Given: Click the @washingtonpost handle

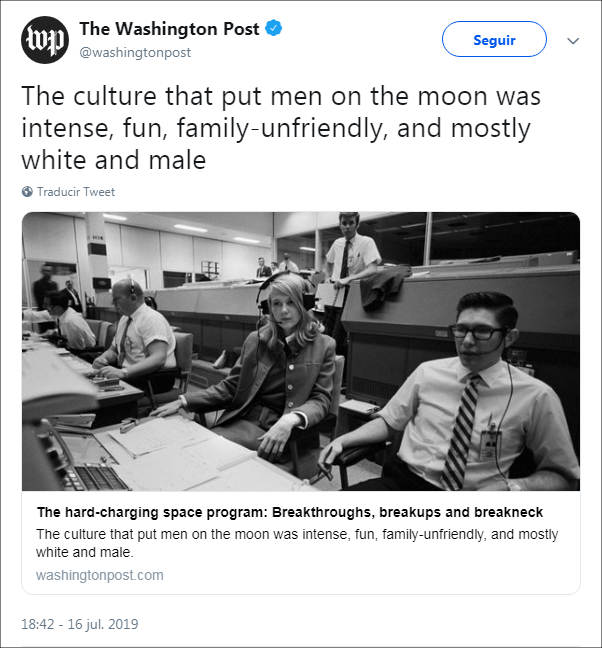Looking at the screenshot, I should pos(135,52).
